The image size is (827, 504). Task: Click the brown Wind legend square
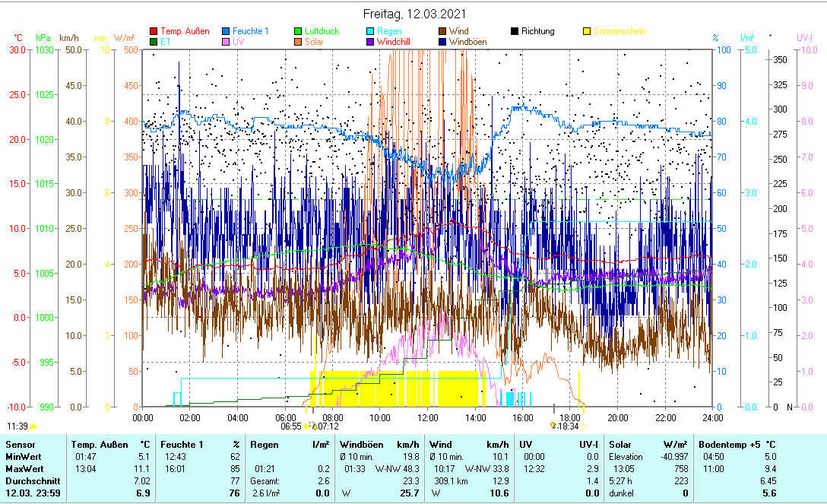442,31
